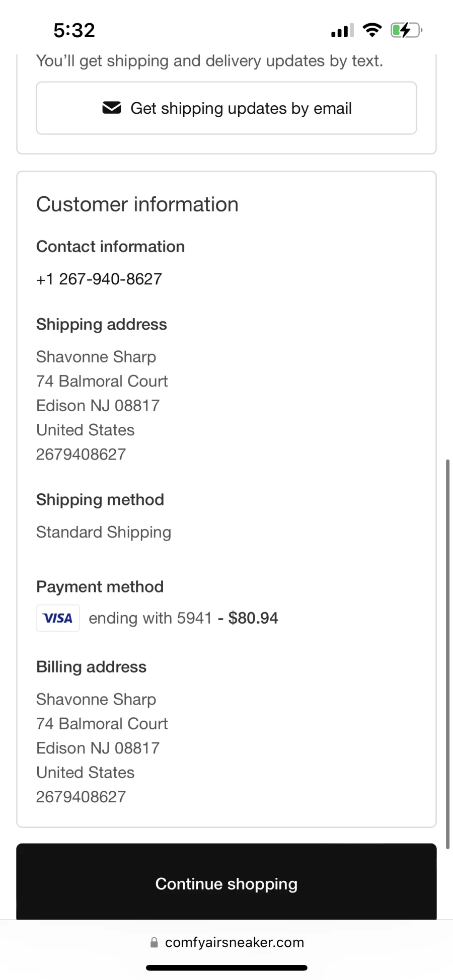Tap the card ending with 5941 text

pos(150,618)
